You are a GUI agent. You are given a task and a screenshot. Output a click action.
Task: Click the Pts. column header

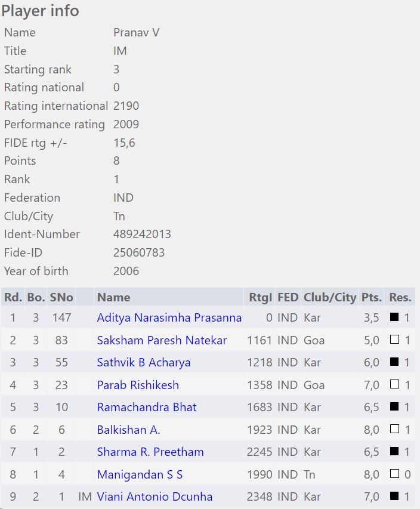click(x=371, y=297)
